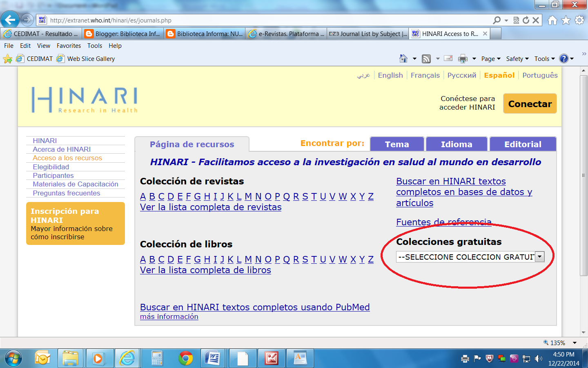Image resolution: width=588 pixels, height=368 pixels.
Task: Go back with the browser Back arrow
Action: point(10,20)
